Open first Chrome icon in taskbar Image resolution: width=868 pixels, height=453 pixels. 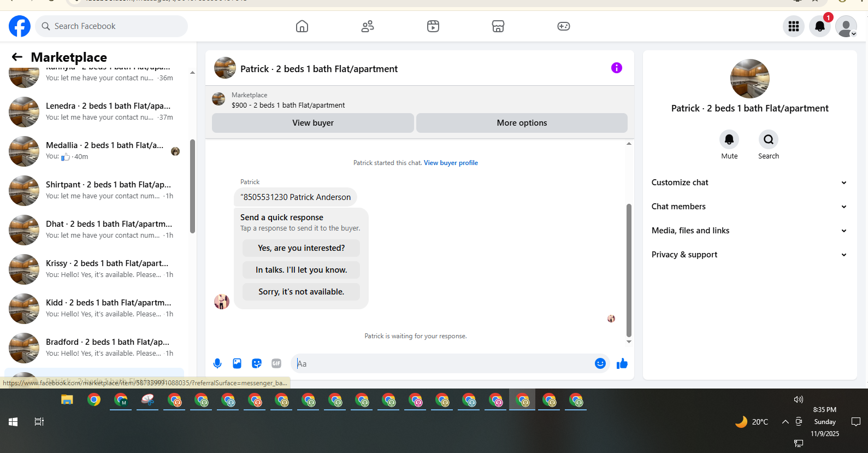94,400
